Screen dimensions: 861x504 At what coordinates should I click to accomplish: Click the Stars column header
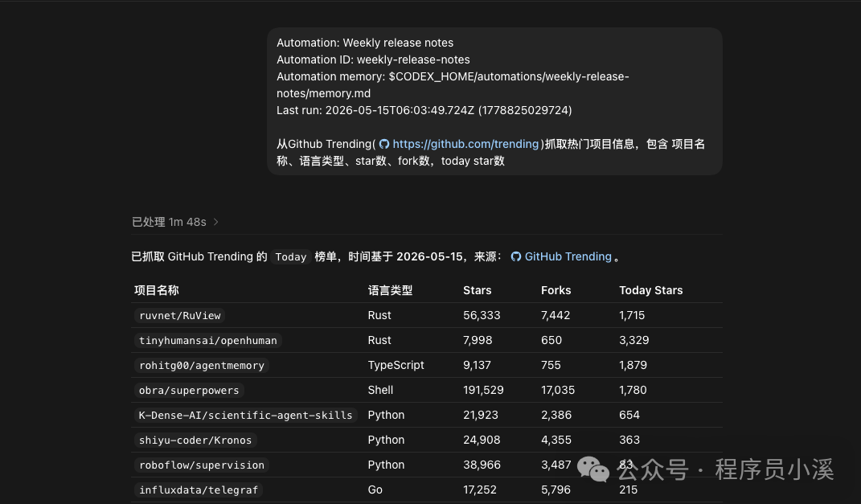478,290
